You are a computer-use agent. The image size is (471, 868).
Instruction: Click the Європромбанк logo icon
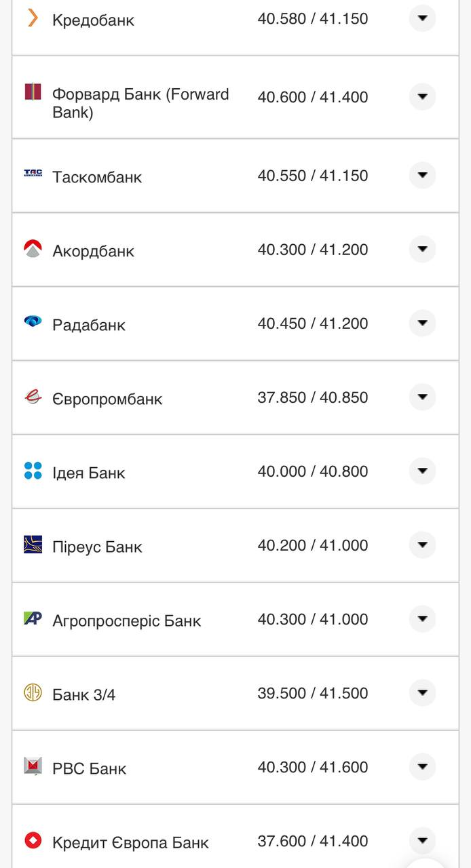pyautogui.click(x=33, y=397)
